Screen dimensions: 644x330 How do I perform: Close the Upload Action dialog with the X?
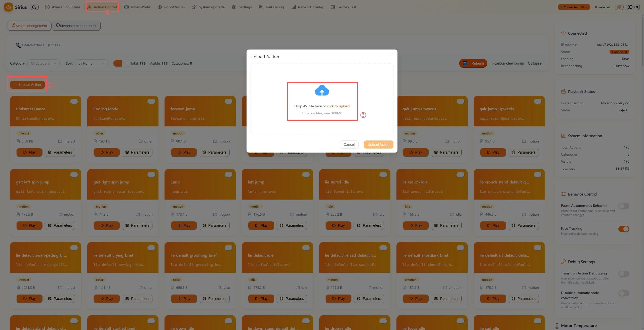tap(391, 55)
